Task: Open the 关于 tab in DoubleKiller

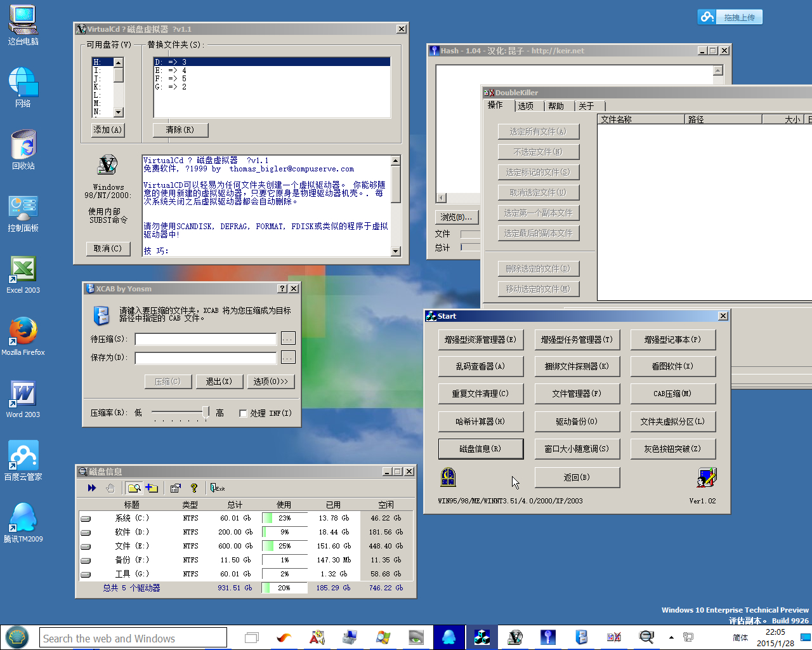Action: coord(587,106)
